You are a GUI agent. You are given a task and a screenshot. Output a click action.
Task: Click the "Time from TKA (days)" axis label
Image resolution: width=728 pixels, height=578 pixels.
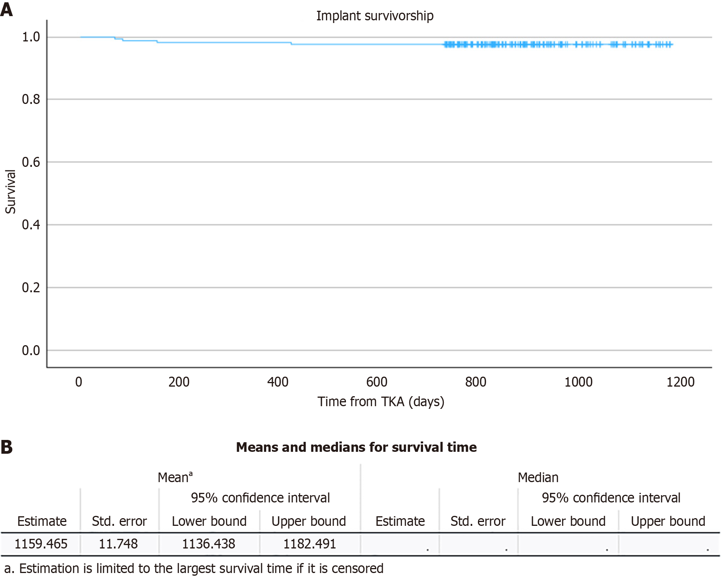coord(380,402)
